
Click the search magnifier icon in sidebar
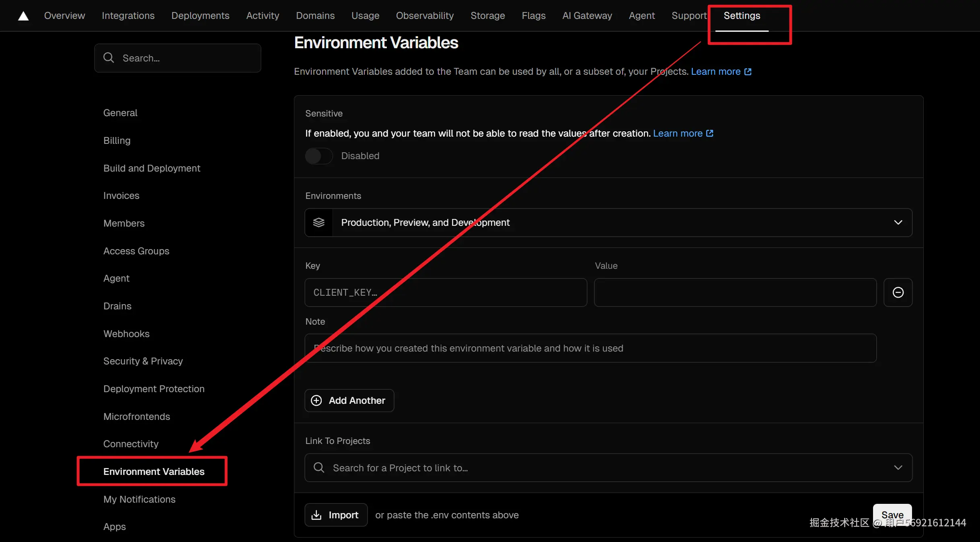[x=109, y=58]
